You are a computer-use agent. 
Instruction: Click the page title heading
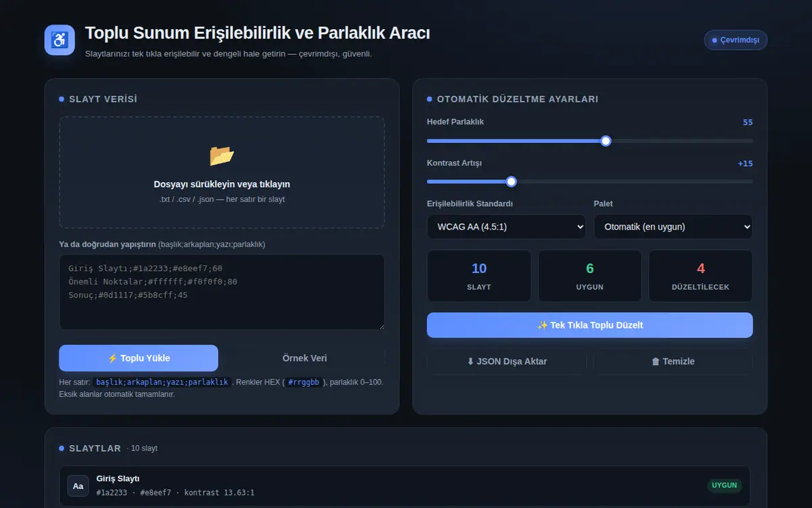(x=257, y=33)
